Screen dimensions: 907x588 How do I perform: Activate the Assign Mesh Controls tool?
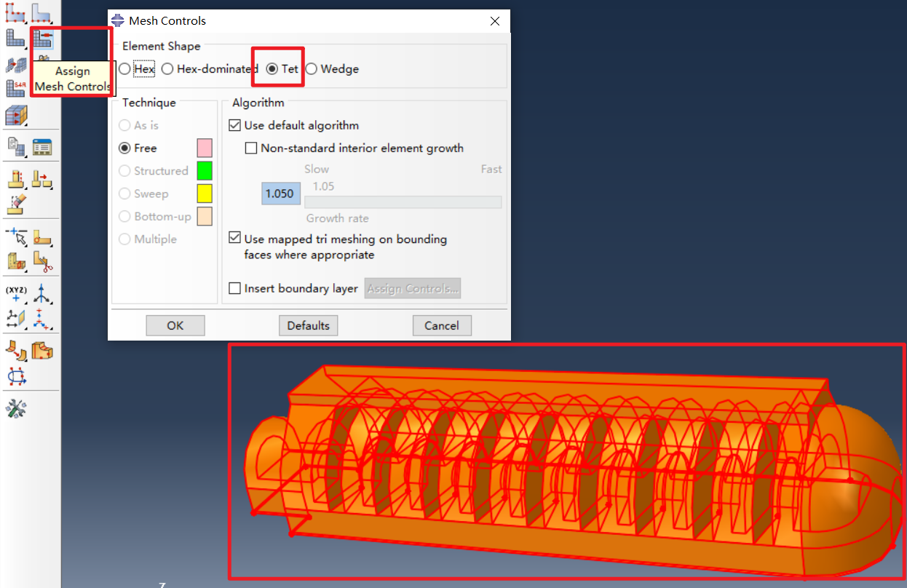click(43, 39)
